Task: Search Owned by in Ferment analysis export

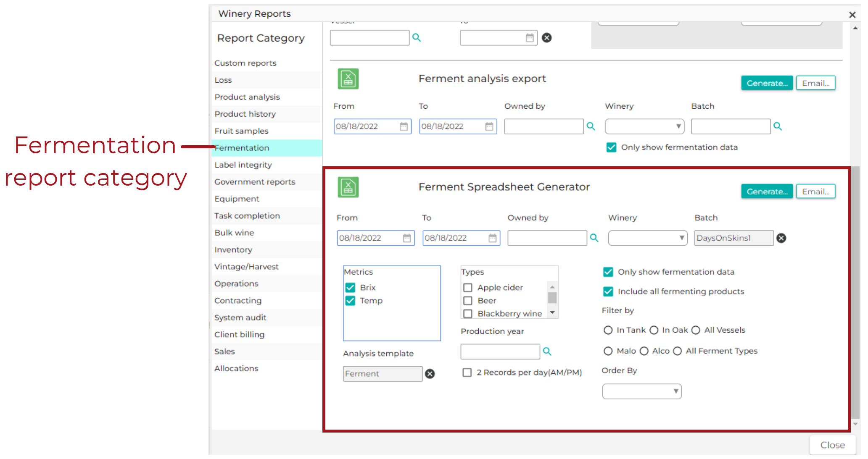Action: [591, 126]
